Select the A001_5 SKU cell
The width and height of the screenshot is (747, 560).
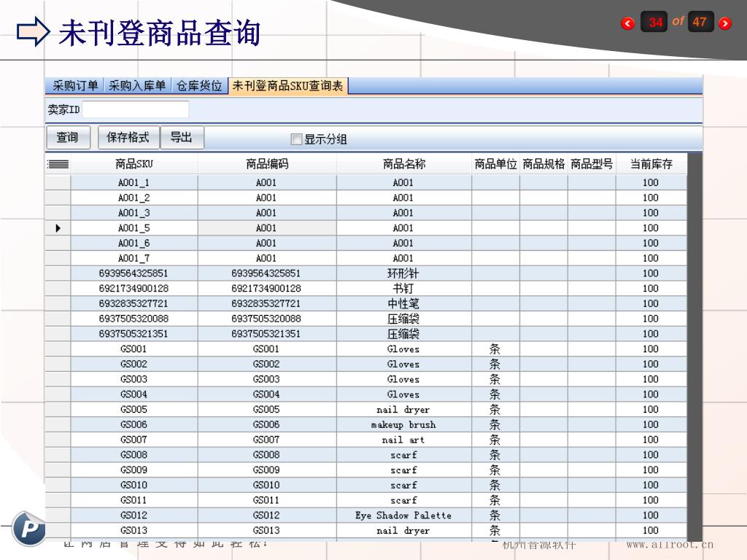(134, 228)
